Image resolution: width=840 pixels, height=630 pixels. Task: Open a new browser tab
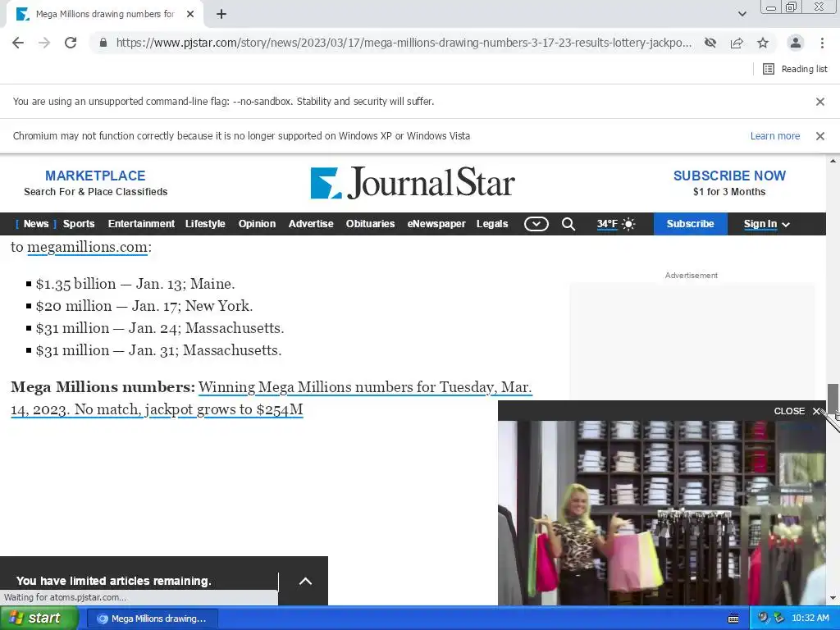pyautogui.click(x=221, y=15)
